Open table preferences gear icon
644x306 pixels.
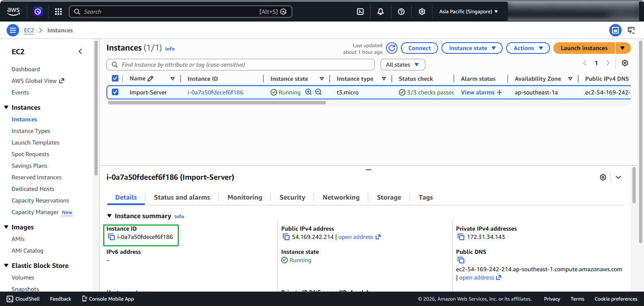pyautogui.click(x=625, y=63)
